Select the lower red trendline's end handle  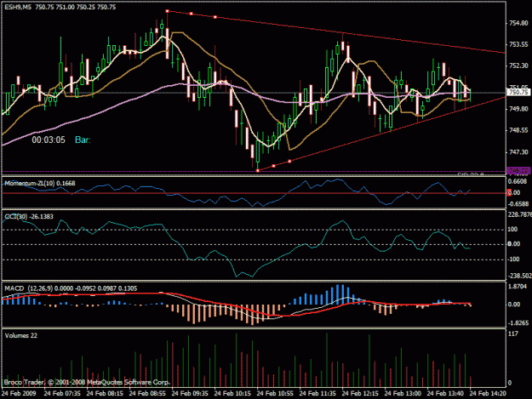click(289, 162)
